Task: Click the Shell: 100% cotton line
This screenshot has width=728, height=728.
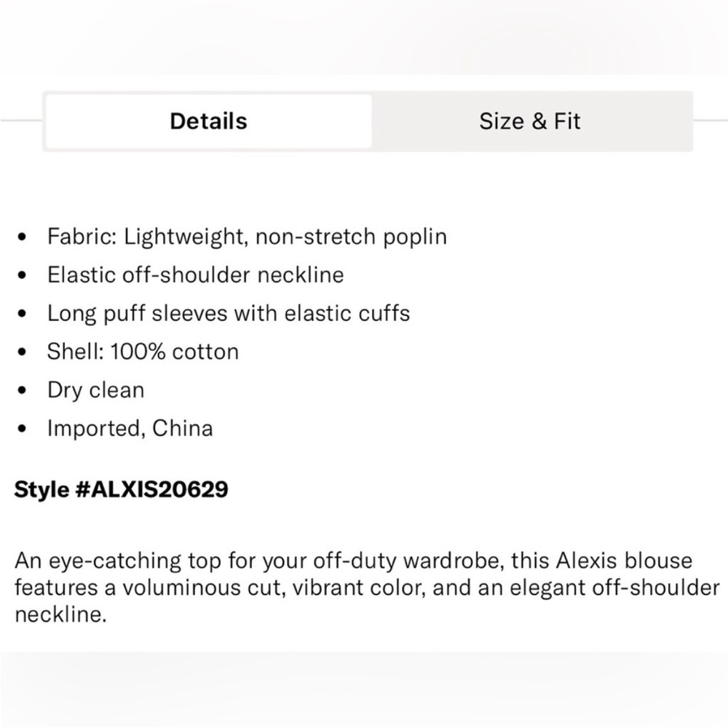Action: pos(143,352)
